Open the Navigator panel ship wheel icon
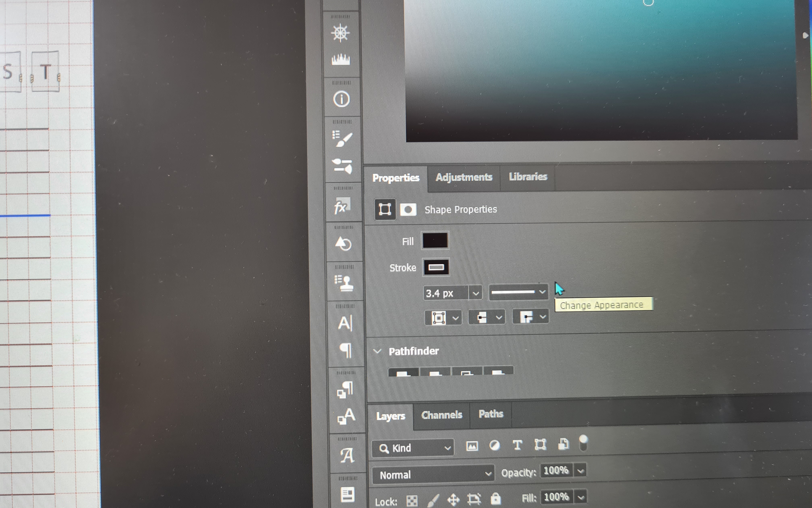The image size is (812, 508). pyautogui.click(x=340, y=33)
